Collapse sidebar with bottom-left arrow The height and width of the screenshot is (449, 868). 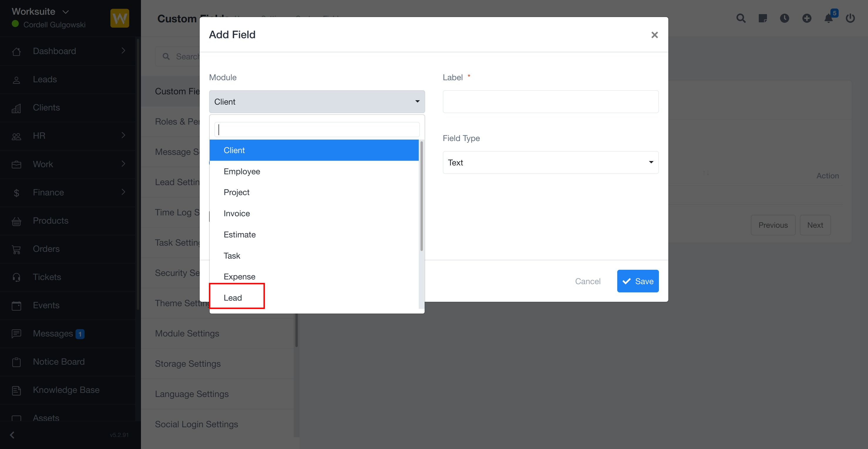12,435
